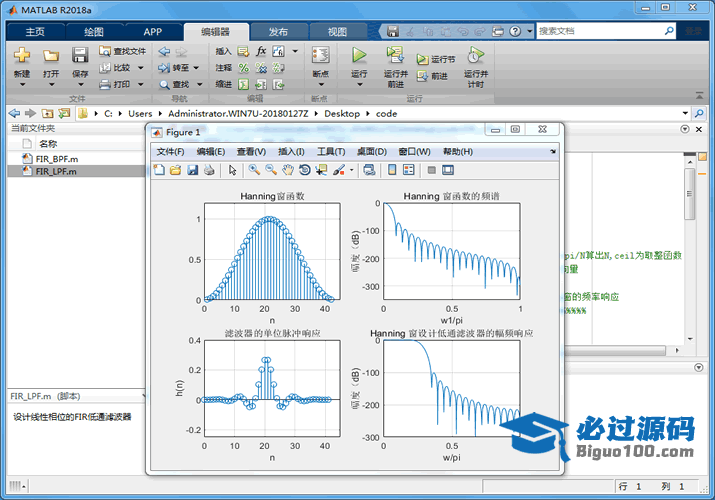Screen dimensions: 715x500
Task: Open Figure 1 Edit (编辑) menu
Action: 211,151
